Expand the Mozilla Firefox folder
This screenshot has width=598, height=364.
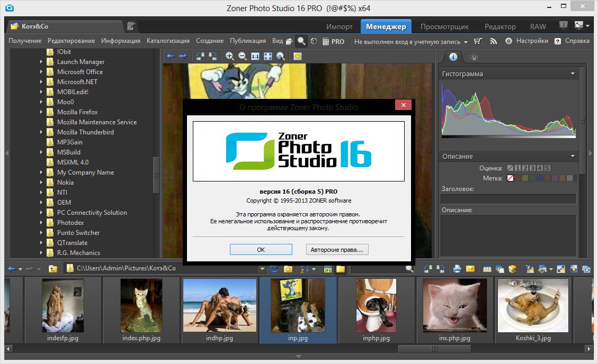pos(41,112)
